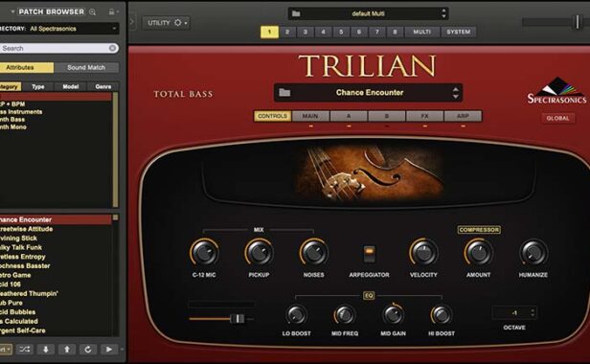Image resolution: width=590 pixels, height=364 pixels.
Task: Click the collapse arrow left of UTILITY
Action: 132,22
